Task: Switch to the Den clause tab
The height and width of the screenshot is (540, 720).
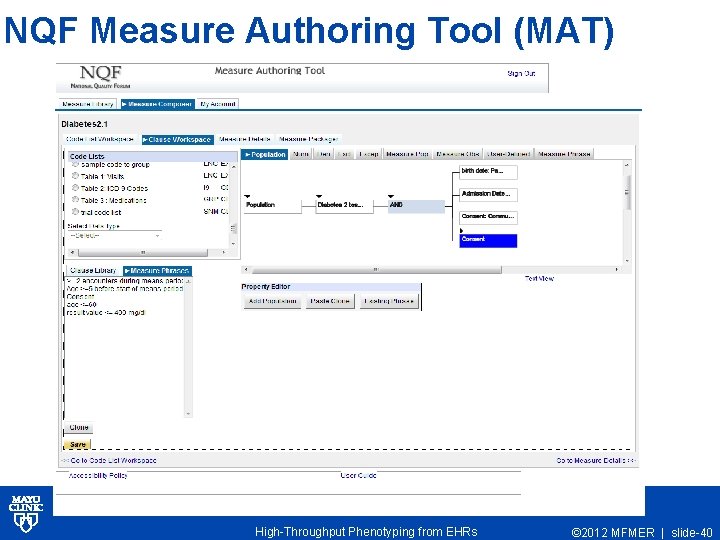Action: (x=324, y=154)
